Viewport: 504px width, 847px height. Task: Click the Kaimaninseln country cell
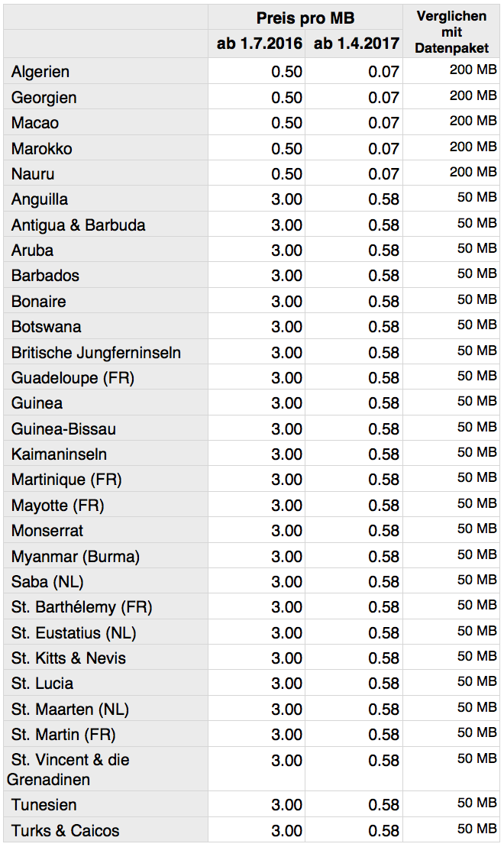tap(59, 454)
